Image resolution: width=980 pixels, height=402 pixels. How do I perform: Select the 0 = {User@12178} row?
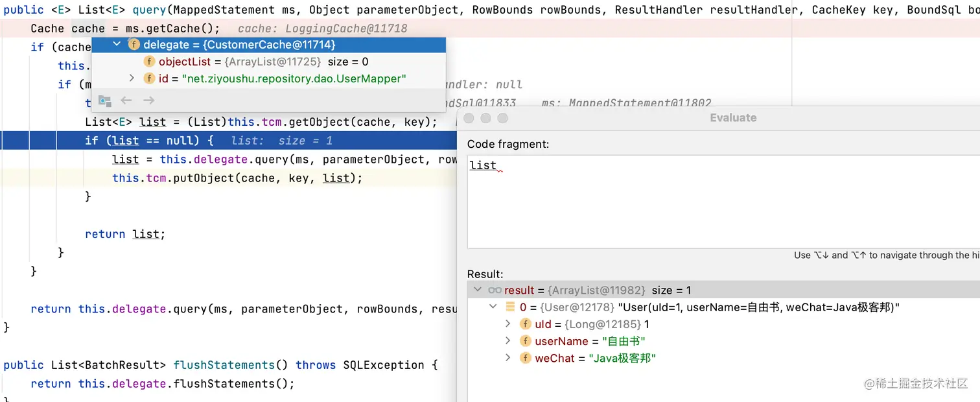pos(723,307)
